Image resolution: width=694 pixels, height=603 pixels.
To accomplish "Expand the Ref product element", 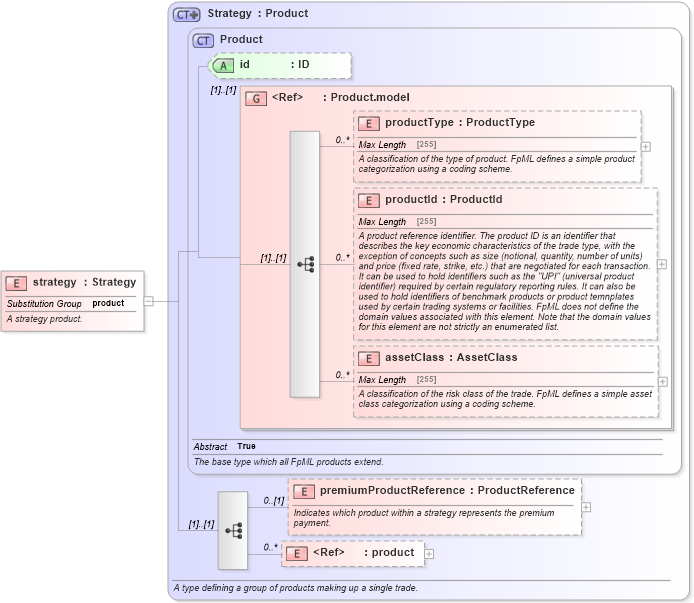I will [429, 554].
